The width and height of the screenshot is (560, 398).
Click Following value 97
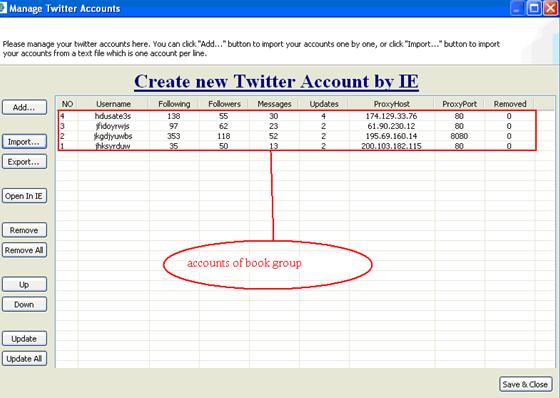[174, 126]
